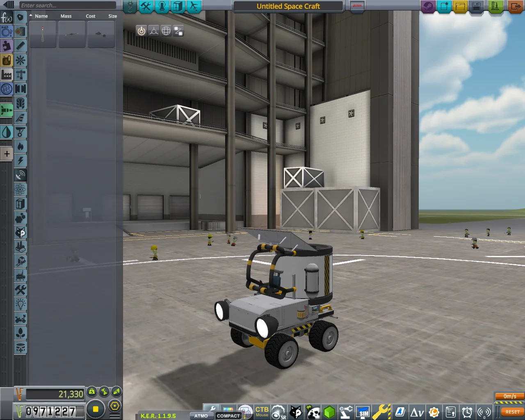The height and width of the screenshot is (420, 525).
Task: Open the CTB Mouse toolbar button
Action: (x=262, y=411)
